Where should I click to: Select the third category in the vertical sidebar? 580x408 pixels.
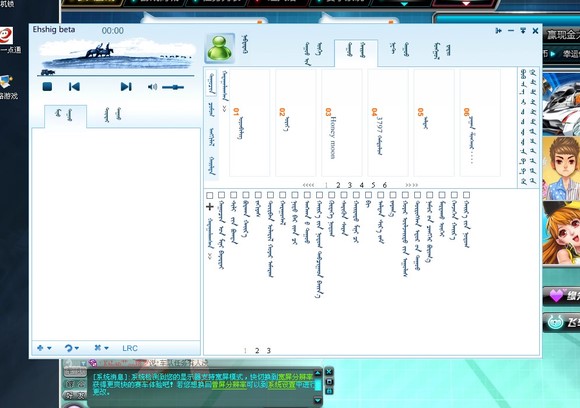click(x=212, y=137)
